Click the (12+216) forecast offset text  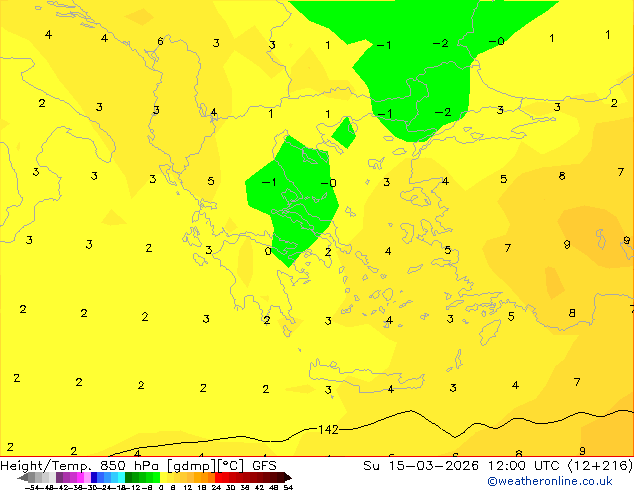coord(601,466)
